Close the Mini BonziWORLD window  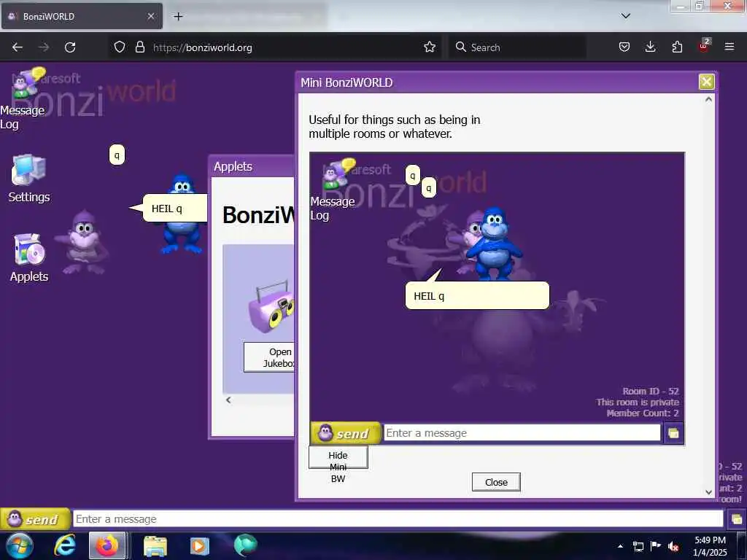point(706,82)
